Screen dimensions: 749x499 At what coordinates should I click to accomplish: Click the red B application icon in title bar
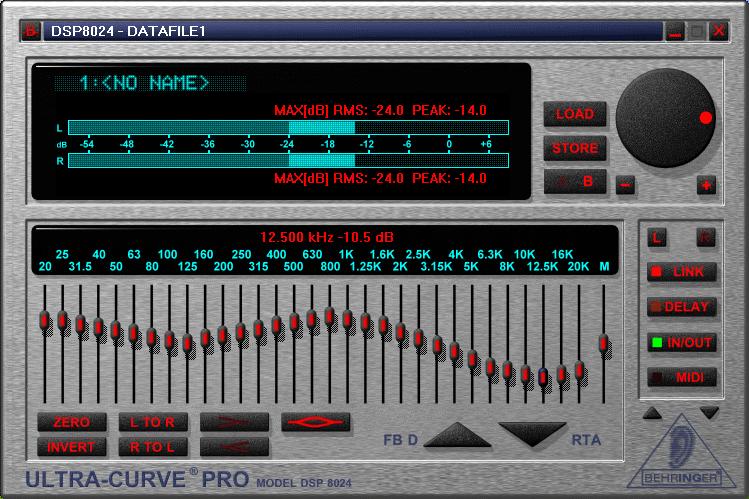click(31, 31)
